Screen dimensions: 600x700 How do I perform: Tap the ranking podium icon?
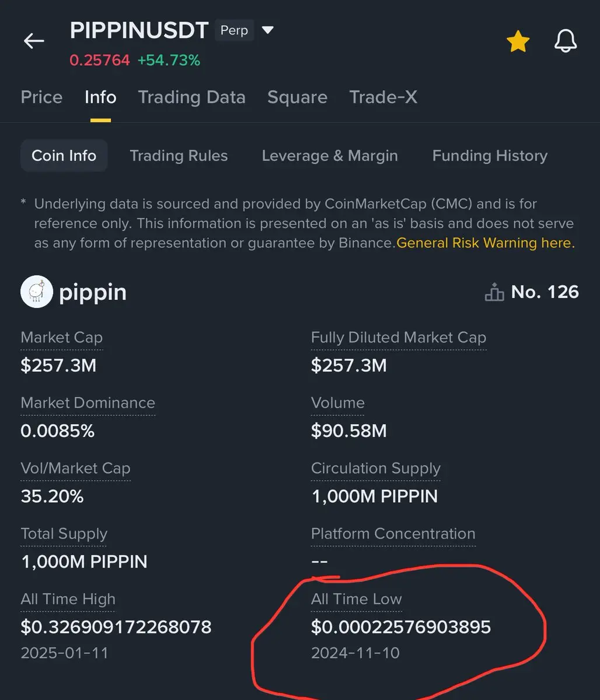494,292
